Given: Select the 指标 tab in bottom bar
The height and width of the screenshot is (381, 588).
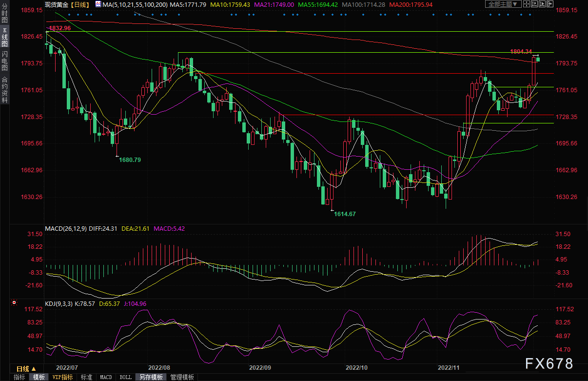Looking at the screenshot, I should tap(19, 377).
